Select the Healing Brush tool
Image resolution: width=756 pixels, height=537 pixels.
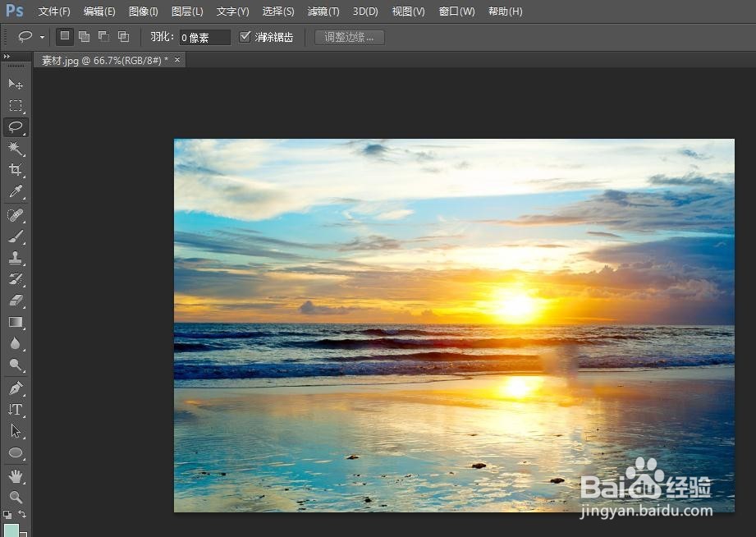click(16, 214)
